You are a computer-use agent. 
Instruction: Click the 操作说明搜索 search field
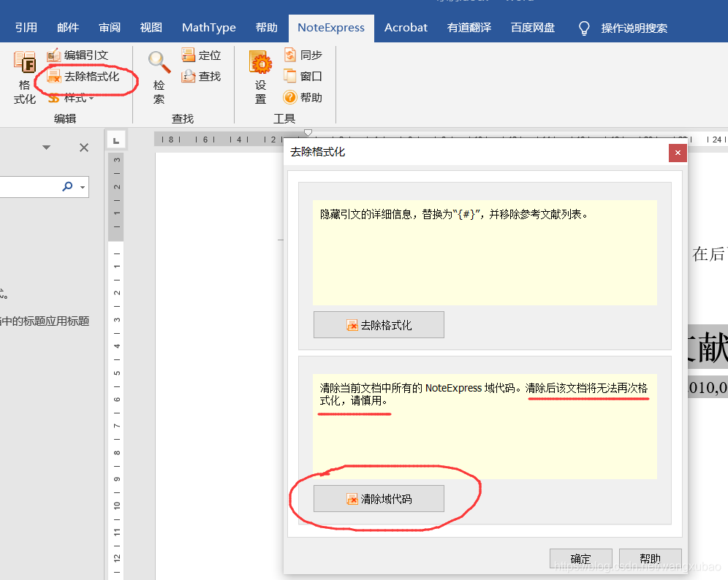[634, 28]
